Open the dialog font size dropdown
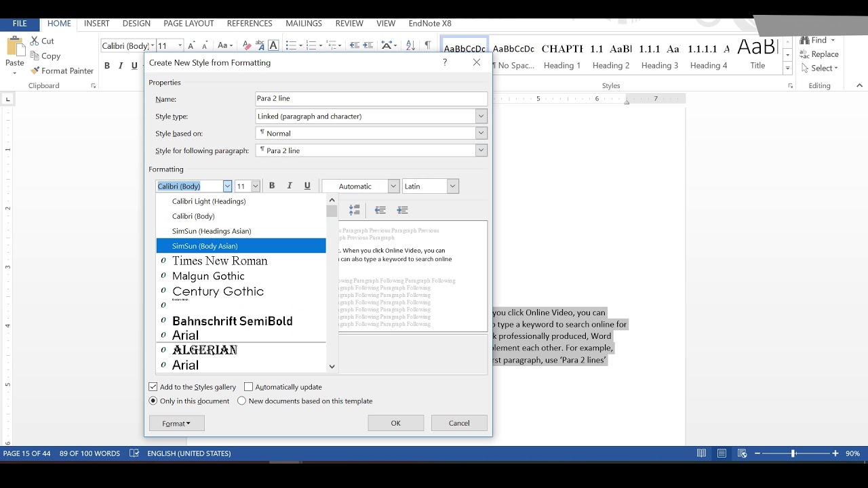The height and width of the screenshot is (488, 868). pyautogui.click(x=255, y=186)
